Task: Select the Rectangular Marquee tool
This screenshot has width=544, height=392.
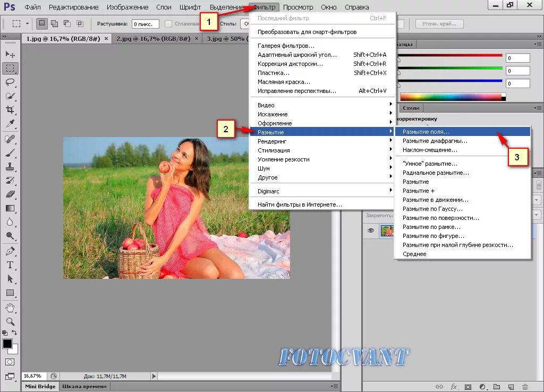Action: [x=10, y=69]
